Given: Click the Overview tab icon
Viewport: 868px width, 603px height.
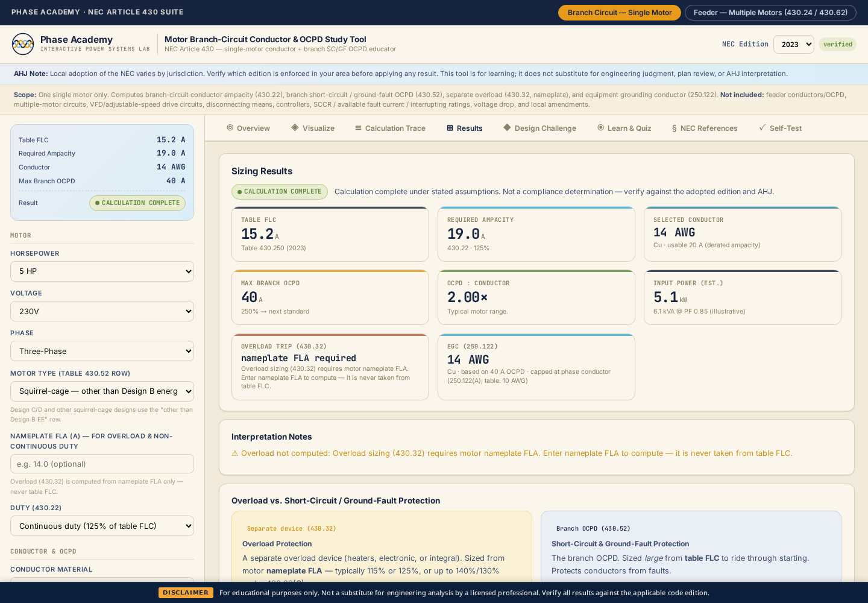Looking at the screenshot, I should [x=230, y=128].
